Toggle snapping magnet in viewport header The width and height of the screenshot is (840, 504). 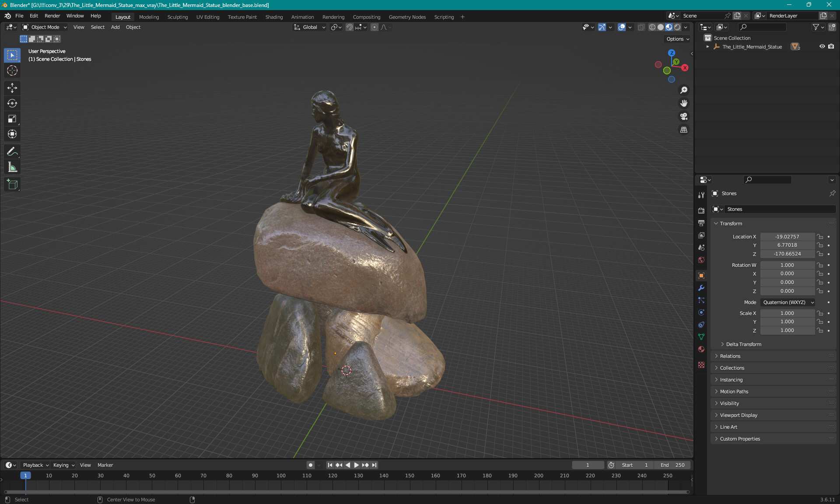[349, 27]
